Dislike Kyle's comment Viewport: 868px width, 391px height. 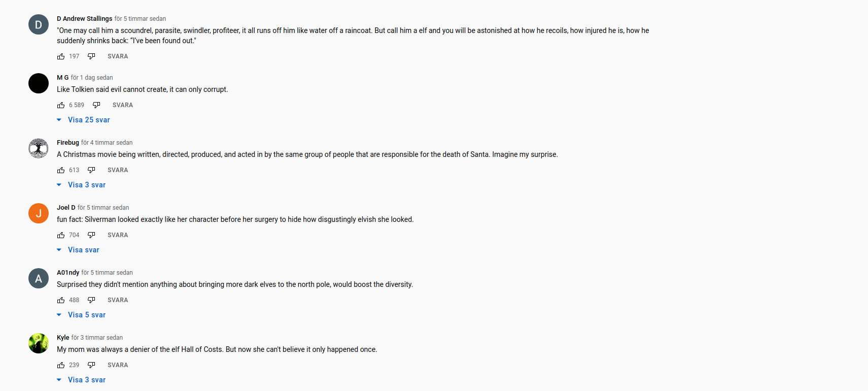[91, 365]
